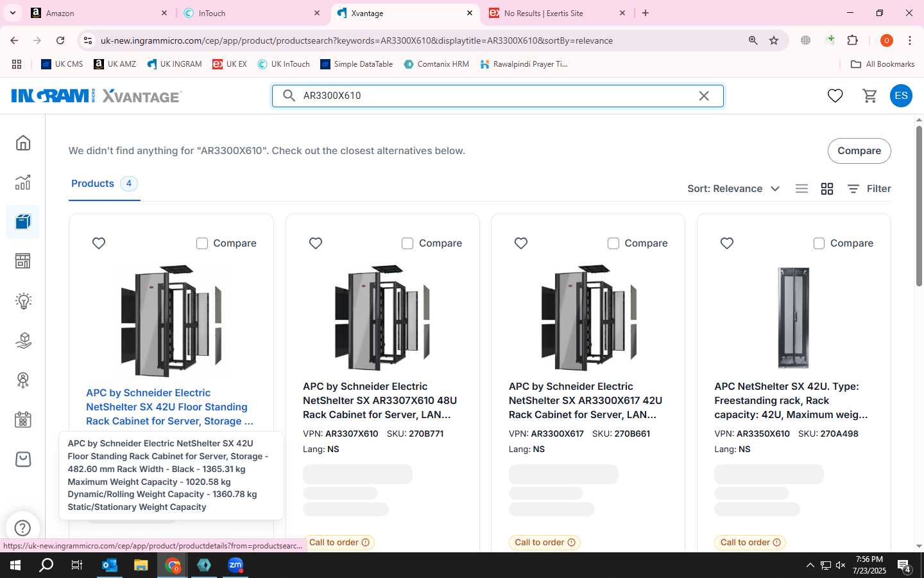Open the storefront sidebar icon
This screenshot has width=924, height=578.
pyautogui.click(x=23, y=261)
